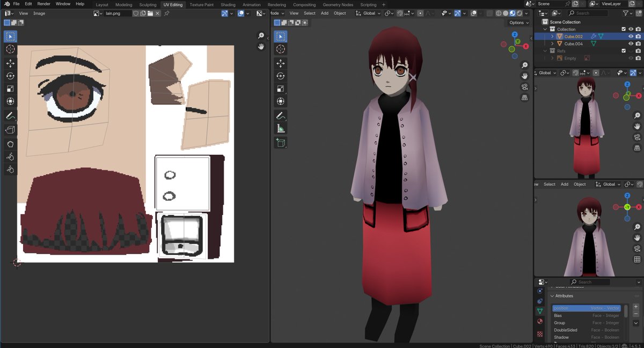Add a new workspace with plus tab

coord(384,5)
